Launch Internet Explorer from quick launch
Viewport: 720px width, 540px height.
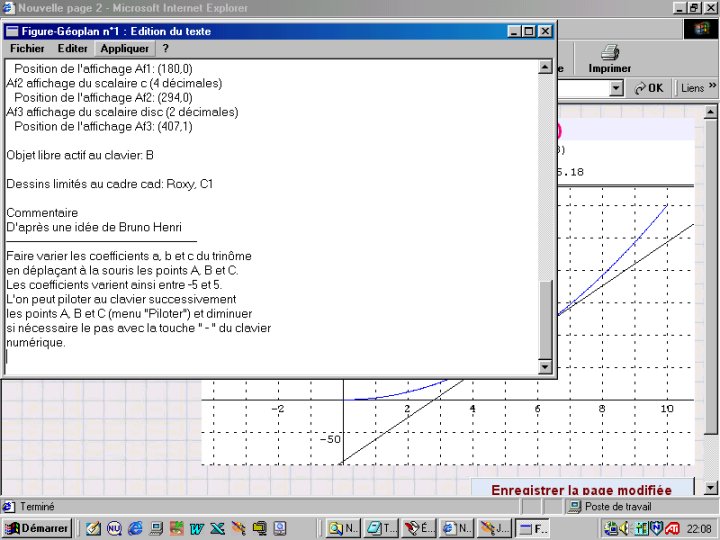(135, 529)
